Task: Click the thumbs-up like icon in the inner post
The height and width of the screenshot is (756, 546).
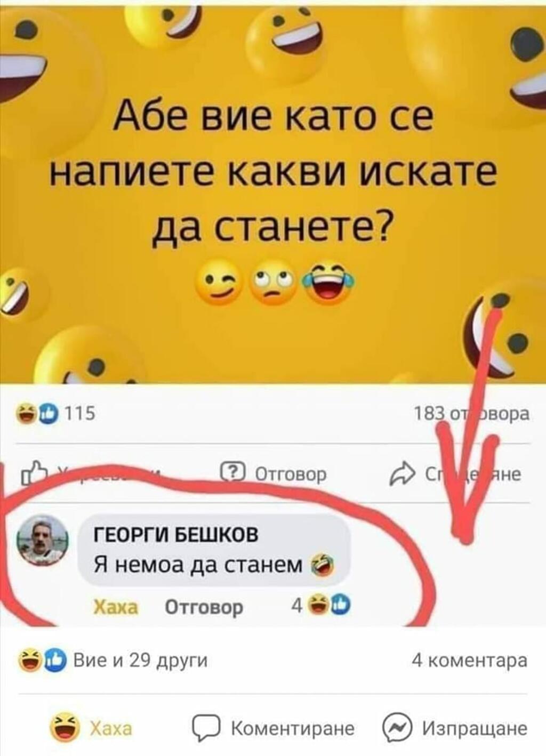Action: 35,473
